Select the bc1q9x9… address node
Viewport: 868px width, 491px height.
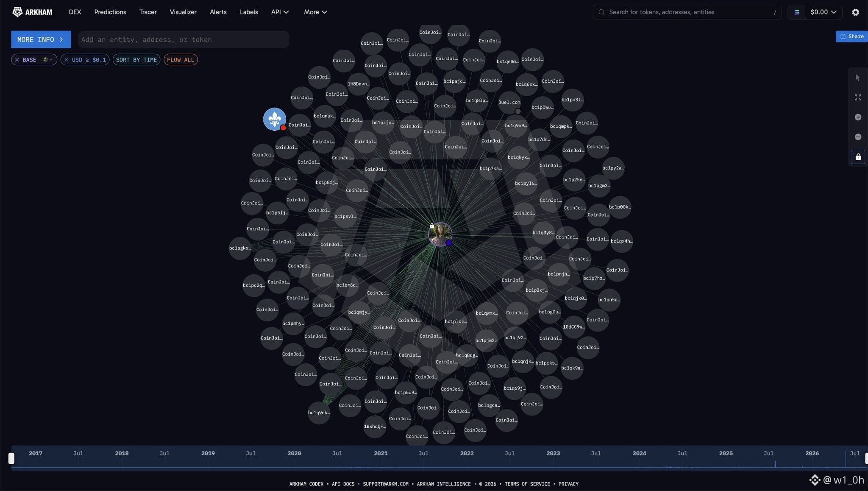point(516,126)
